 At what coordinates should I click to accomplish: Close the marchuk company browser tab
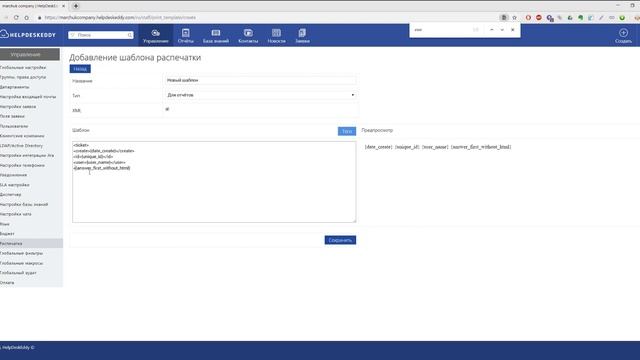pyautogui.click(x=63, y=6)
